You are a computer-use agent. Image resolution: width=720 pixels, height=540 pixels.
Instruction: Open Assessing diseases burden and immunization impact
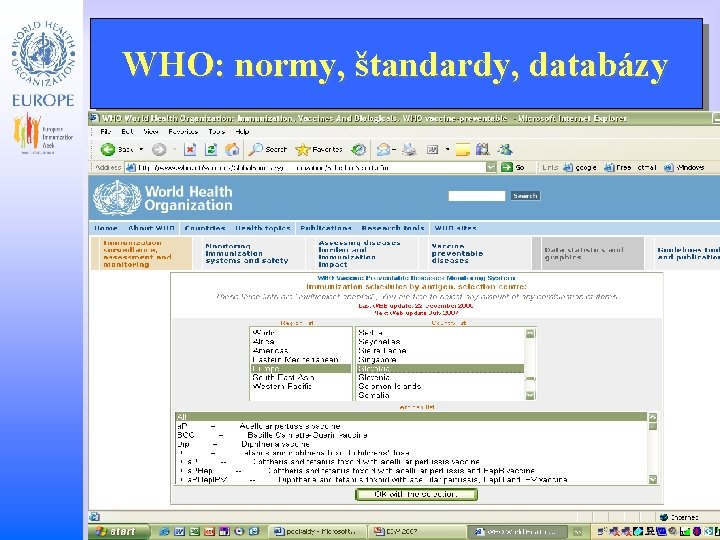click(359, 253)
